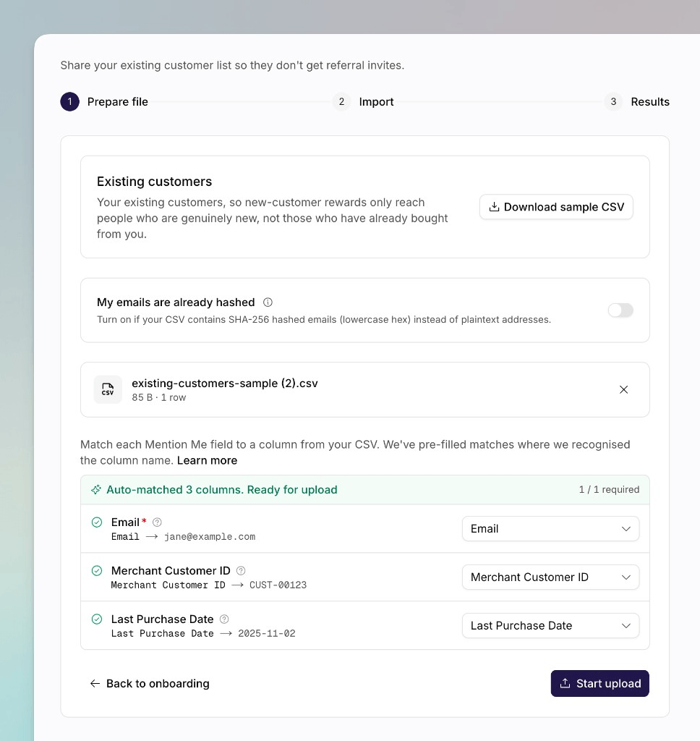The width and height of the screenshot is (700, 741).
Task: Go to step 3 Results
Action: coord(636,101)
